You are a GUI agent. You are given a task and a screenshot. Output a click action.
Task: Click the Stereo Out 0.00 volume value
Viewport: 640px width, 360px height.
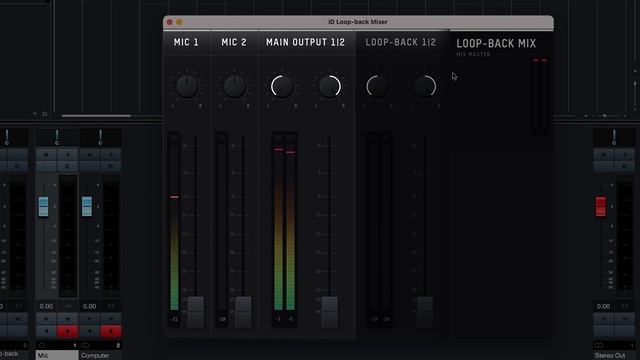[x=603, y=306]
